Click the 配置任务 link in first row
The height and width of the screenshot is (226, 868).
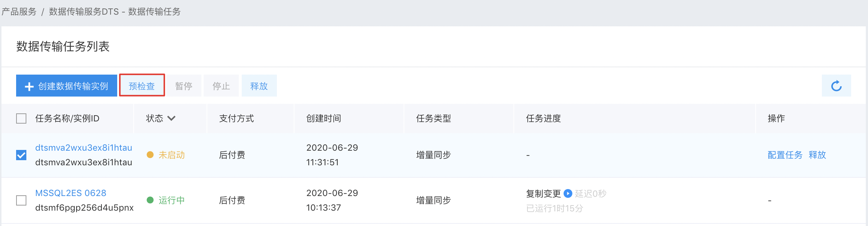tap(785, 155)
